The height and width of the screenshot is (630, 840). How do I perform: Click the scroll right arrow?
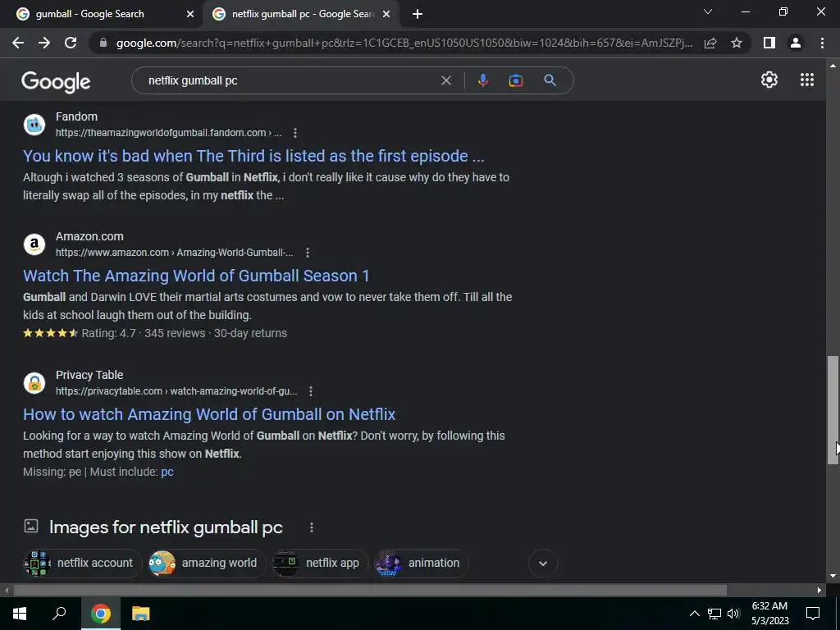[819, 591]
